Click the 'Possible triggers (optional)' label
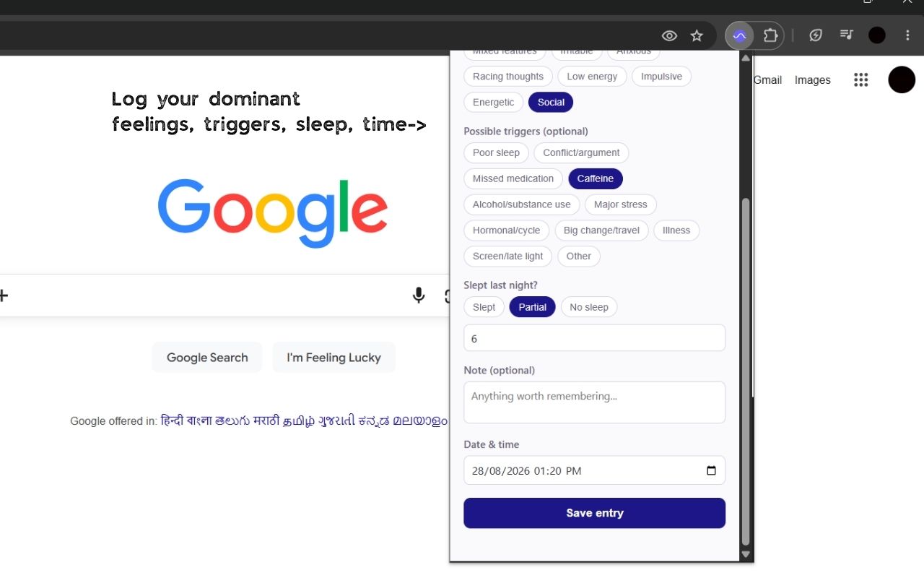 coord(526,131)
